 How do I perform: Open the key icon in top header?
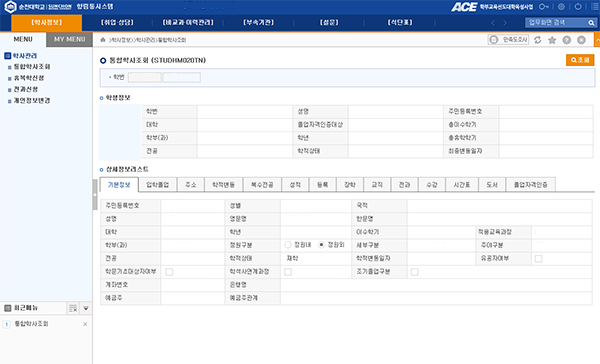coord(544,7)
